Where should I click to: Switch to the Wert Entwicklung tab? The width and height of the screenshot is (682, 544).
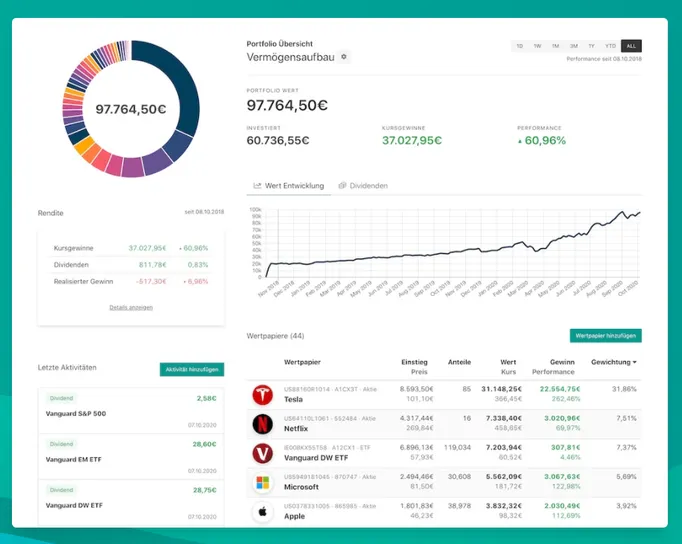click(x=289, y=186)
